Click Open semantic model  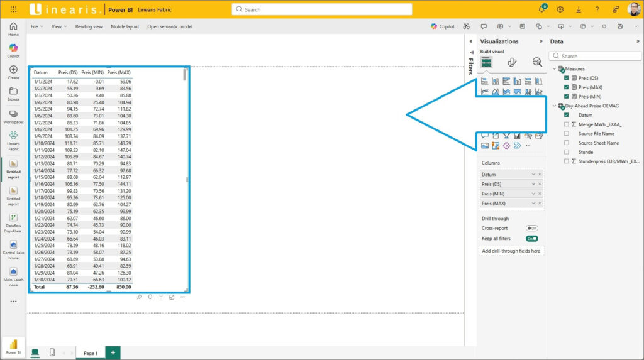coord(170,26)
